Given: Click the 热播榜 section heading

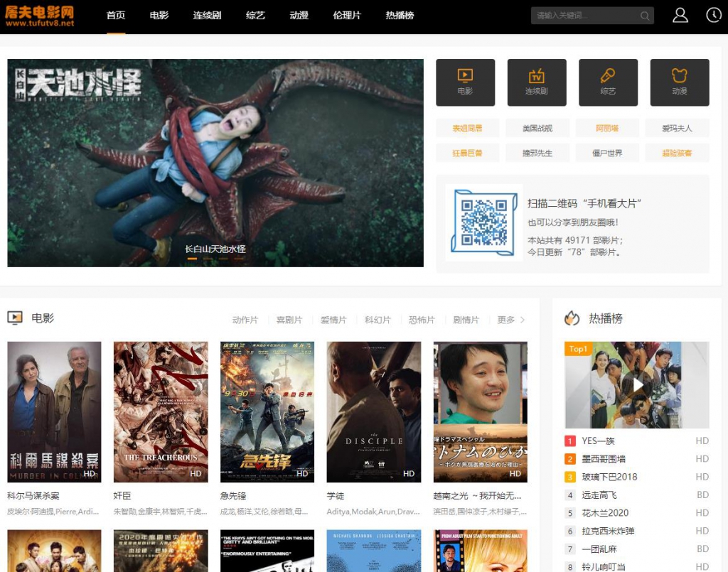Looking at the screenshot, I should click(606, 318).
